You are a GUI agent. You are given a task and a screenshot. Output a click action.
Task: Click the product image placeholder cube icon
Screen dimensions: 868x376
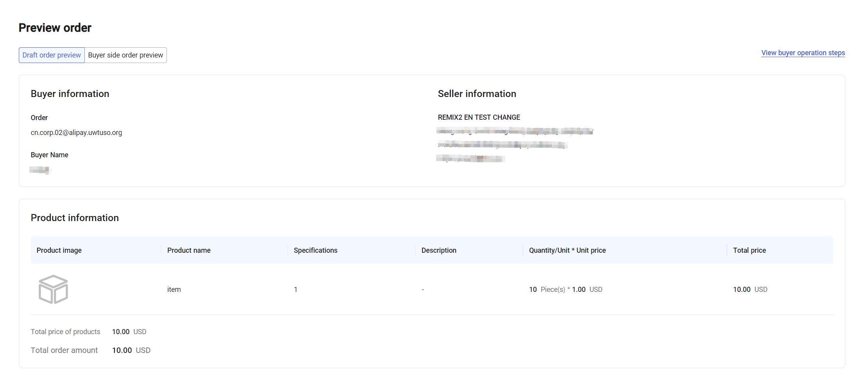coord(53,289)
